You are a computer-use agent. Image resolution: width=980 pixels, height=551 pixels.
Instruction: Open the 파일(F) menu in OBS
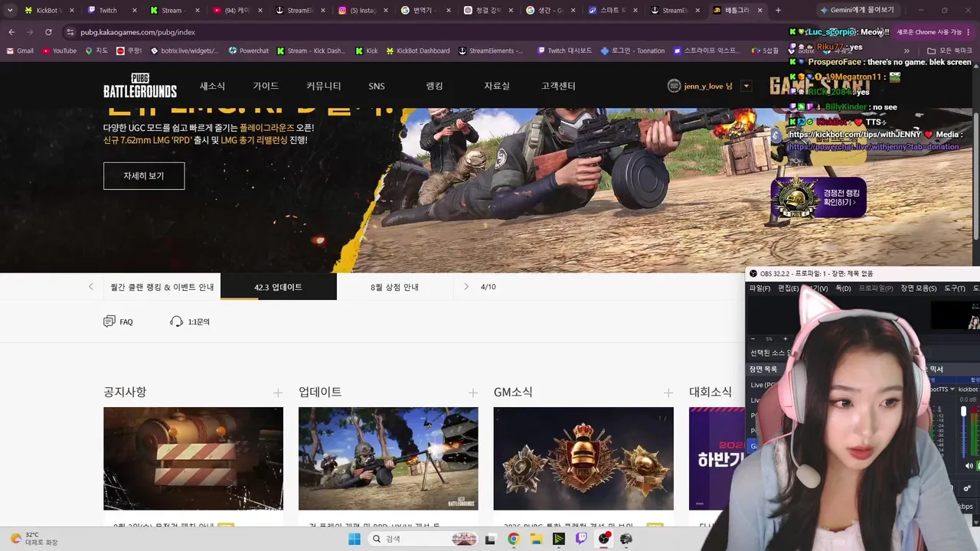coord(759,289)
